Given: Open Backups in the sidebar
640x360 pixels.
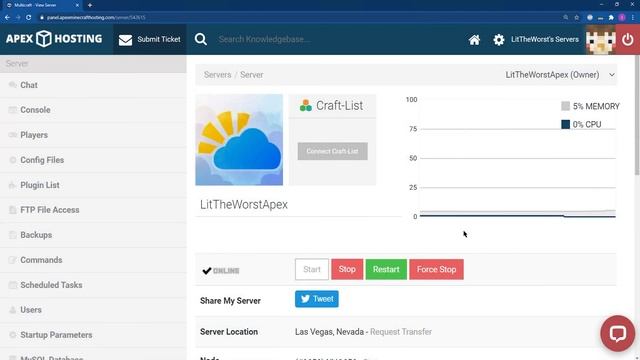Looking at the screenshot, I should tap(93, 235).
